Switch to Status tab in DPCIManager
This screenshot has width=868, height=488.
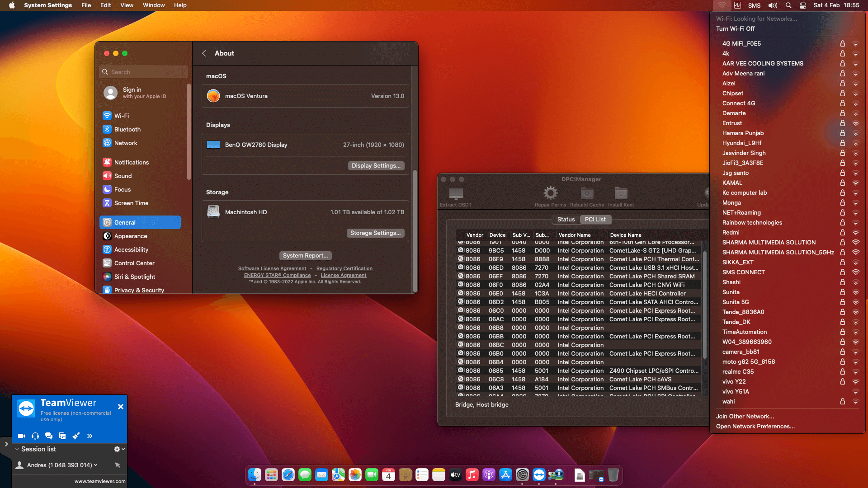[566, 220]
